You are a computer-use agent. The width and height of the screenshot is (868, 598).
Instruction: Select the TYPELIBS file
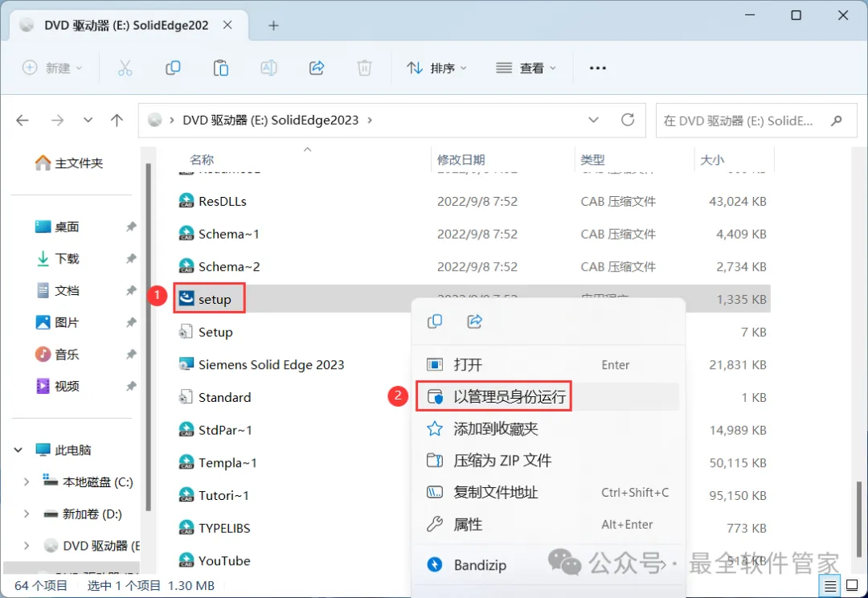(x=215, y=528)
